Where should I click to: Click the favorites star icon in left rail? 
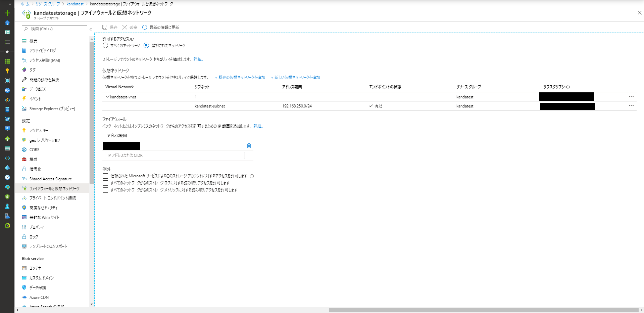pyautogui.click(x=7, y=52)
